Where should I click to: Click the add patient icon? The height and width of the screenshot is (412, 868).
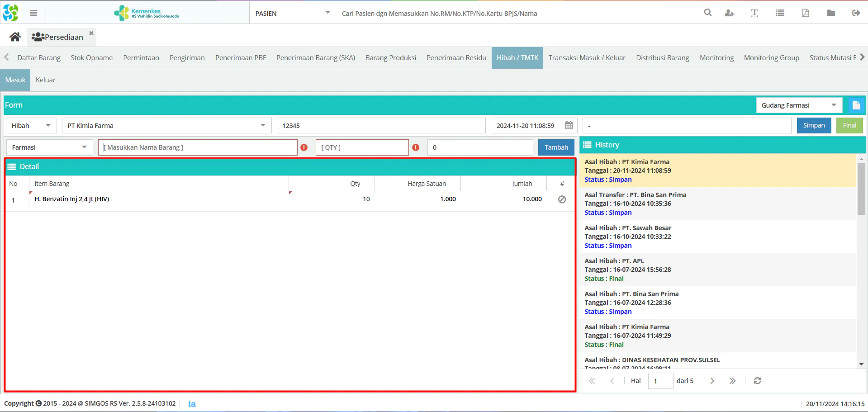point(729,13)
